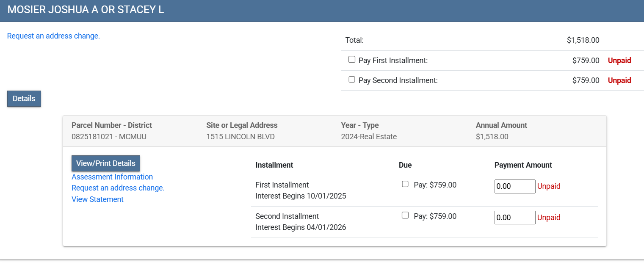
Task: Select parcel number 0825181021 - MCMUU
Action: coord(109,137)
